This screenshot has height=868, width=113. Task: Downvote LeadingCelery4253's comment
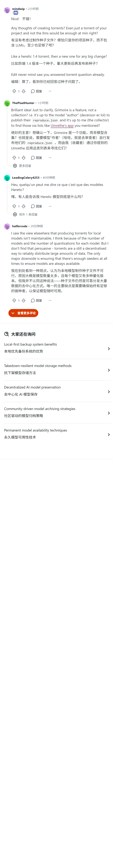pos(24,206)
